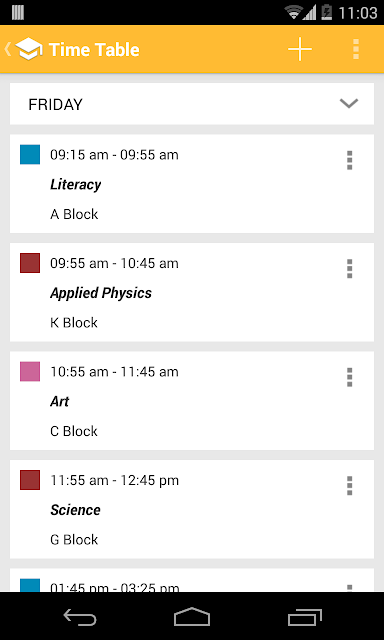The image size is (384, 640).
Task: Open options menu for Literacy class
Action: click(349, 160)
